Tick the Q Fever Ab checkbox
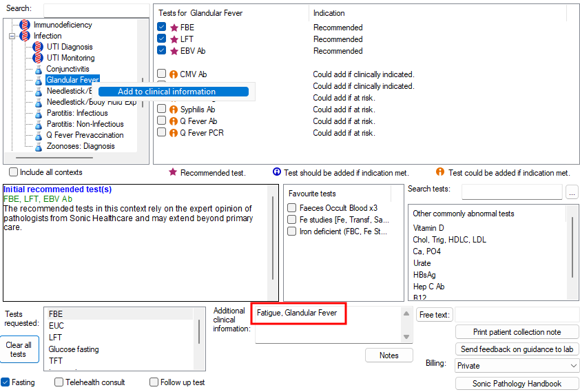 pos(162,120)
